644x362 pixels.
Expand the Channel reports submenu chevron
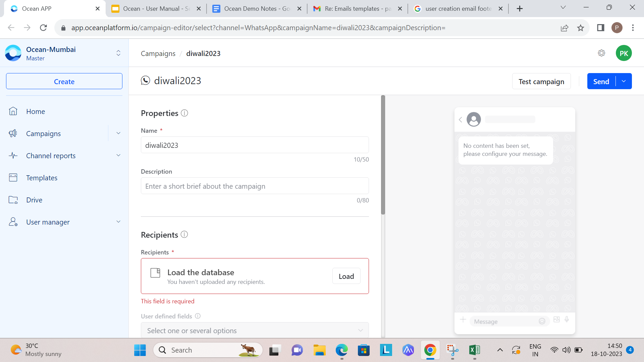tap(118, 155)
